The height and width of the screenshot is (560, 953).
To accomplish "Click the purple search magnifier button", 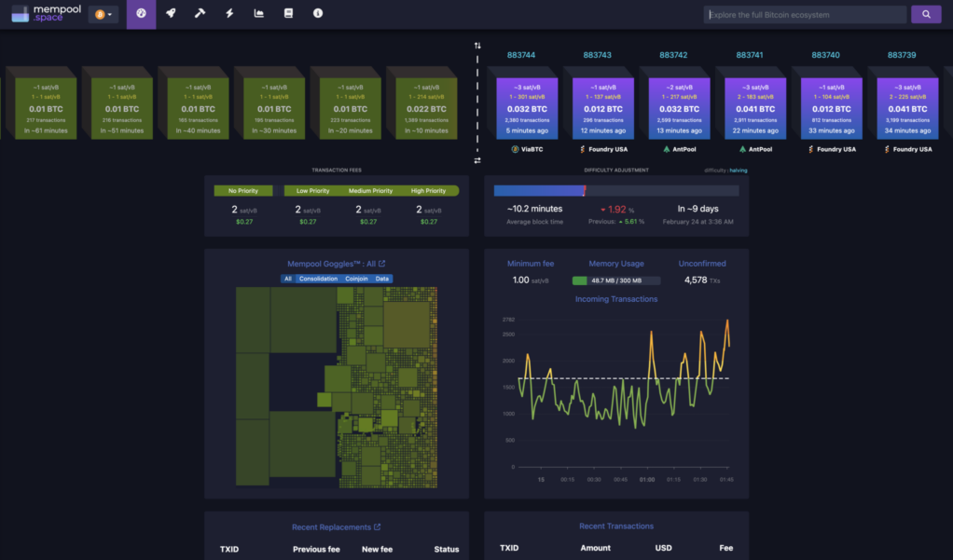I will 925,14.
